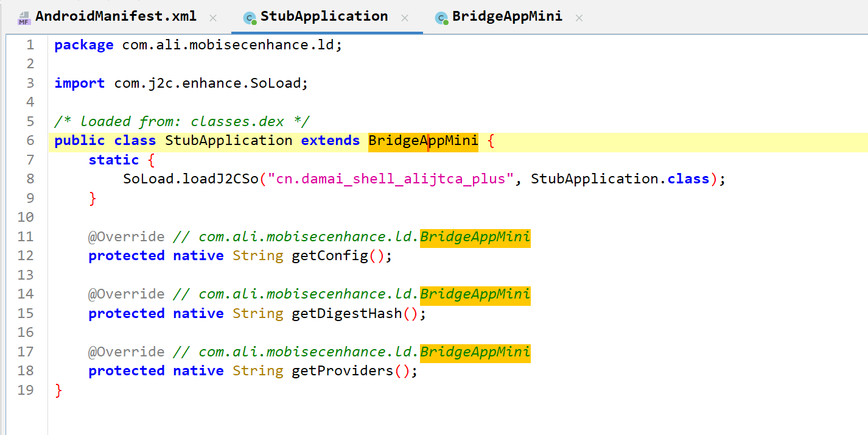868x435 pixels.
Task: Click the getConfig method name
Action: click(x=330, y=256)
